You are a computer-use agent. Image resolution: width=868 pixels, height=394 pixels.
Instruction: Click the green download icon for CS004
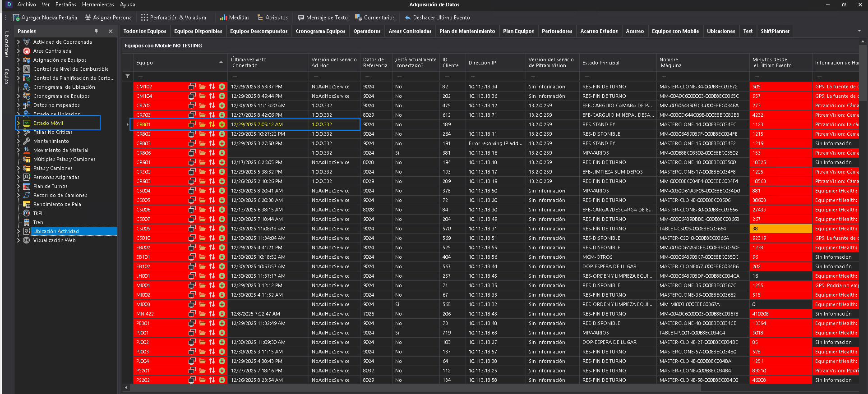pos(222,191)
